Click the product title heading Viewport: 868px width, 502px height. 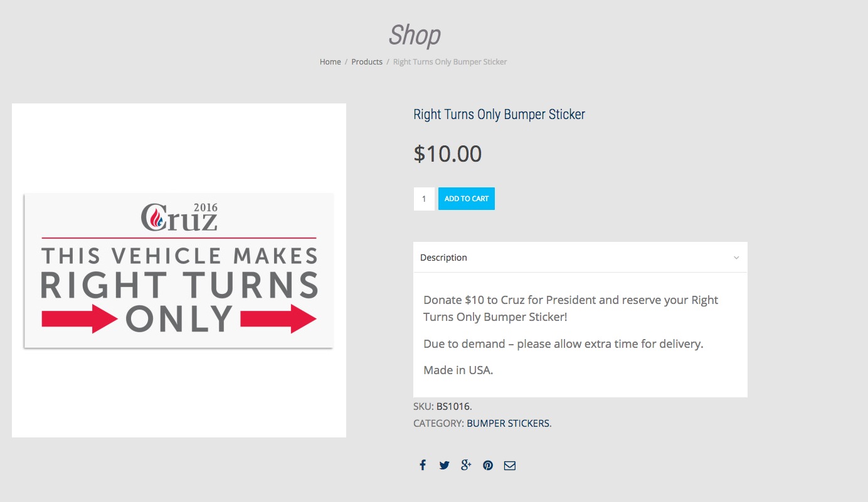tap(499, 114)
